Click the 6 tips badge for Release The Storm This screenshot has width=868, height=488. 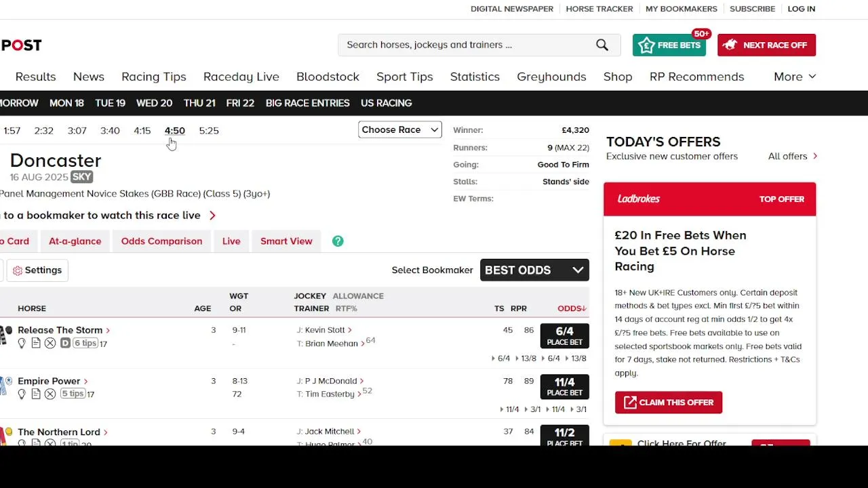click(85, 344)
